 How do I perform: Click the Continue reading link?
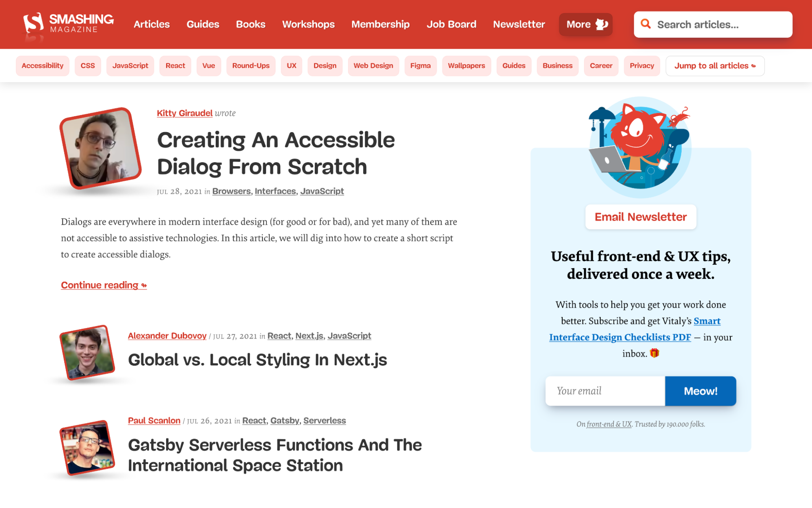(103, 285)
